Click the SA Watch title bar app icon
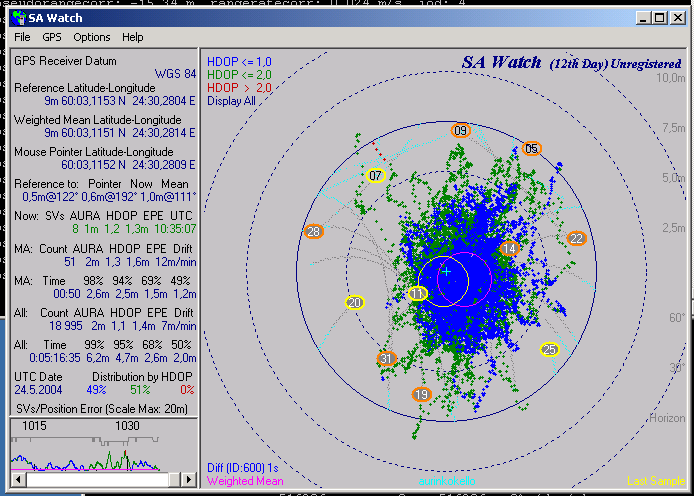This screenshot has width=694, height=496. [x=19, y=18]
